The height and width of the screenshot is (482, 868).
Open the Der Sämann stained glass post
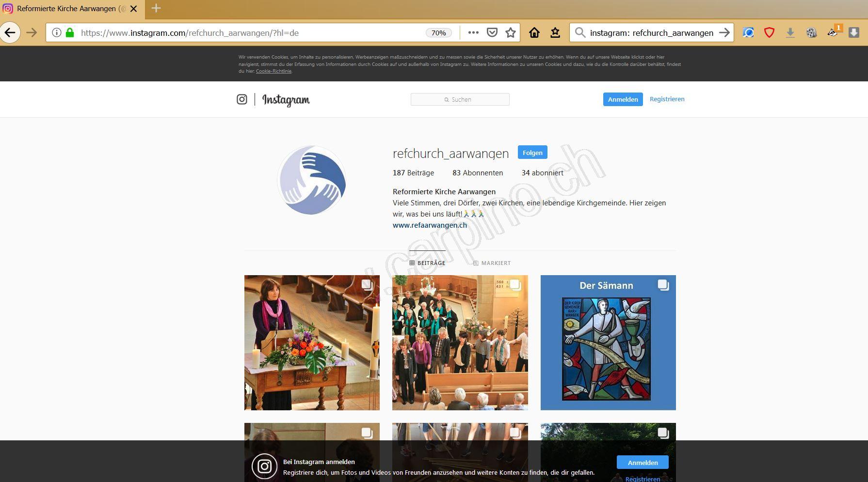tap(608, 342)
